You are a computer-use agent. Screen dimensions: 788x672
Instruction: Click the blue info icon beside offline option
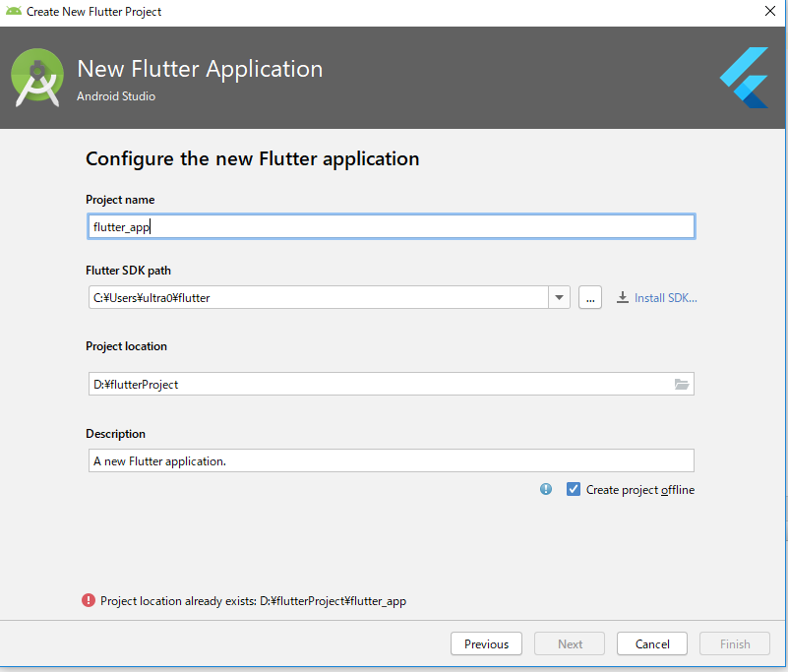click(x=546, y=489)
